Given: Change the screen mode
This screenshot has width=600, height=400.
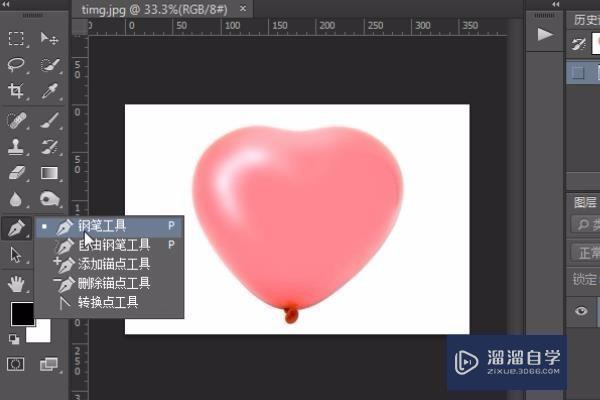Looking at the screenshot, I should [x=49, y=364].
